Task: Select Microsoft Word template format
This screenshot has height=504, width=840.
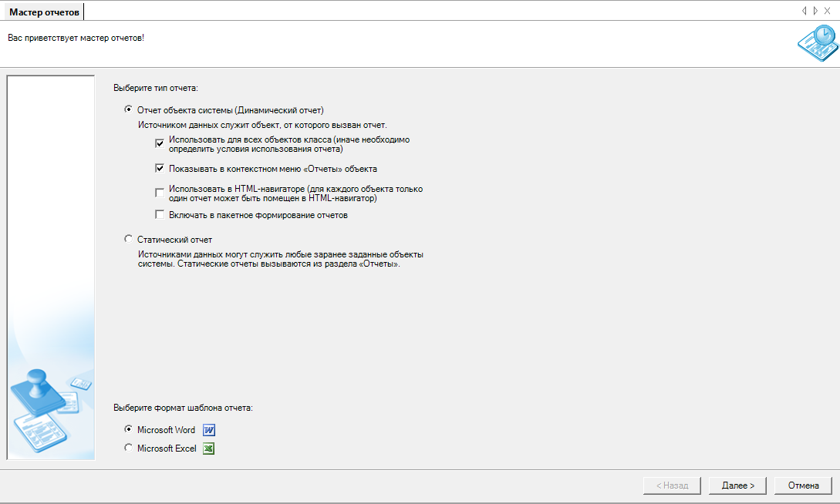Action: [x=128, y=430]
